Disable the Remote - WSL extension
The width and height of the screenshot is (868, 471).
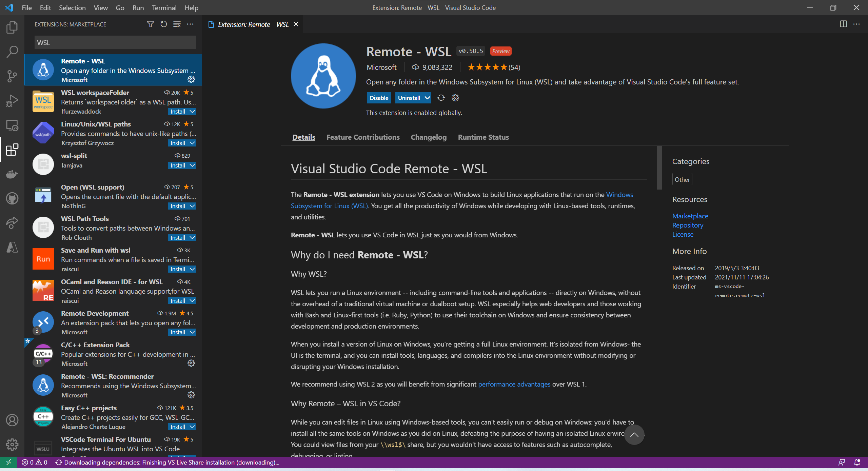coord(379,98)
